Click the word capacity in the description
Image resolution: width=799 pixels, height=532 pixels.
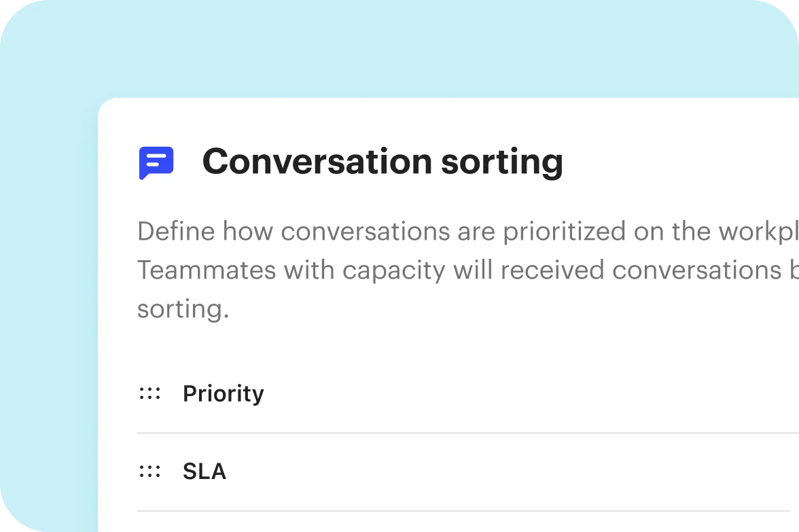pos(394,271)
